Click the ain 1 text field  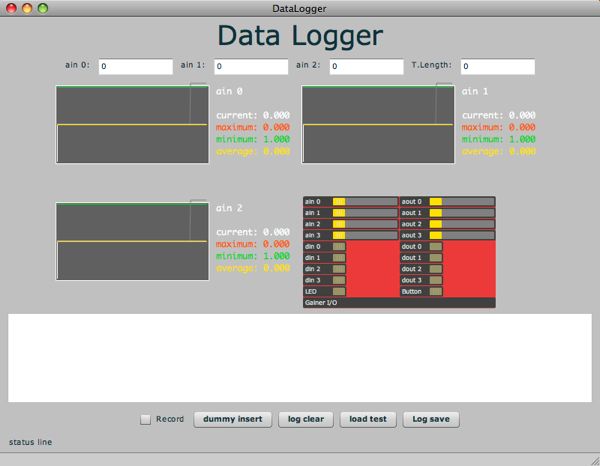[x=251, y=66]
